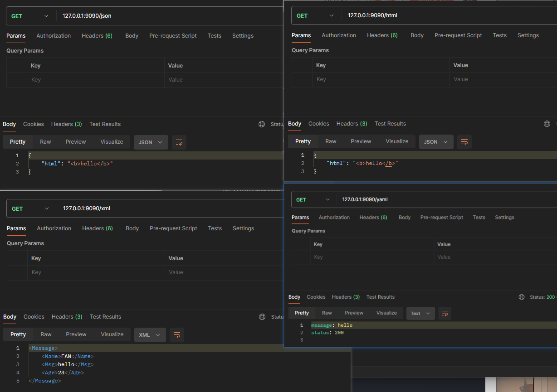
Task: Show Test Results in /xml response
Action: coord(105,317)
